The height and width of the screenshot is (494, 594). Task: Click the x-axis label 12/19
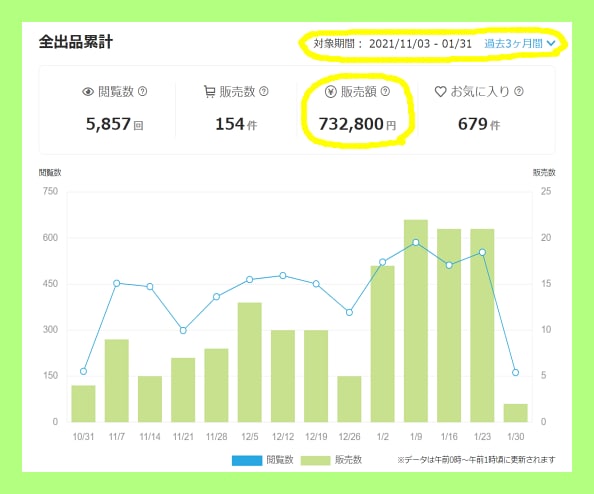point(316,437)
